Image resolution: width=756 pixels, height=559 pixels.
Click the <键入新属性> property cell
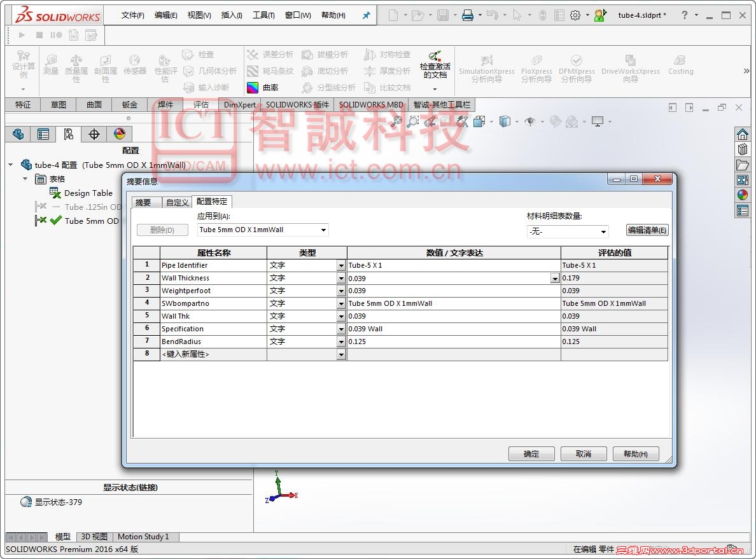point(213,355)
